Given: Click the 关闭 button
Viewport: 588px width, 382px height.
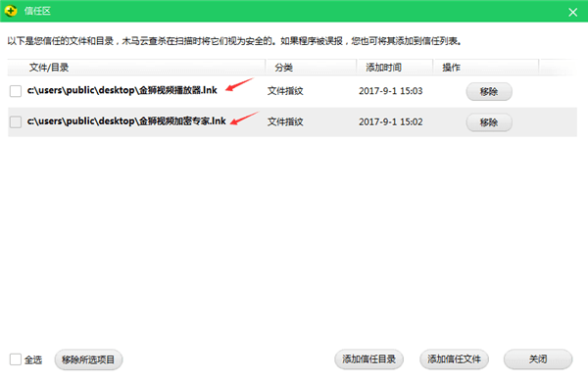Looking at the screenshot, I should (538, 359).
